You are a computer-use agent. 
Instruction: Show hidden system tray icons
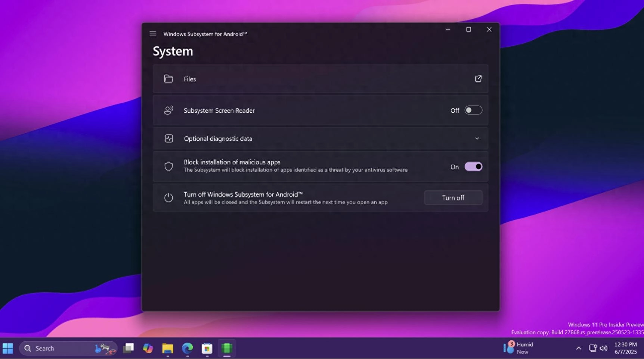pos(578,348)
